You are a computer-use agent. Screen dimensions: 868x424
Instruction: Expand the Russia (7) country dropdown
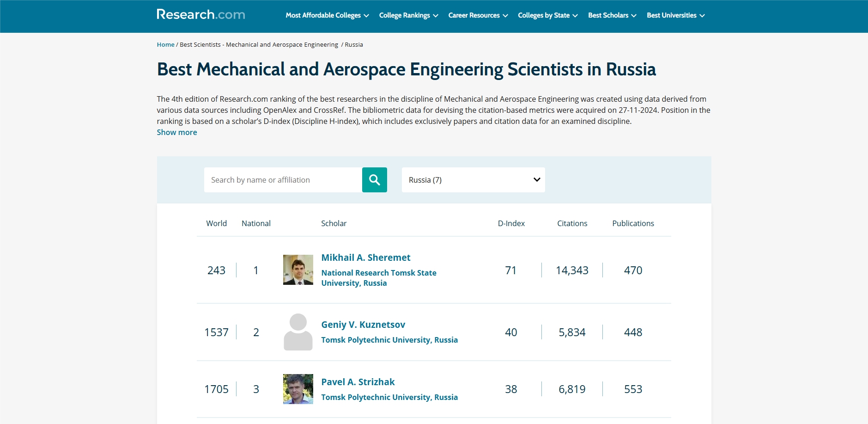473,180
